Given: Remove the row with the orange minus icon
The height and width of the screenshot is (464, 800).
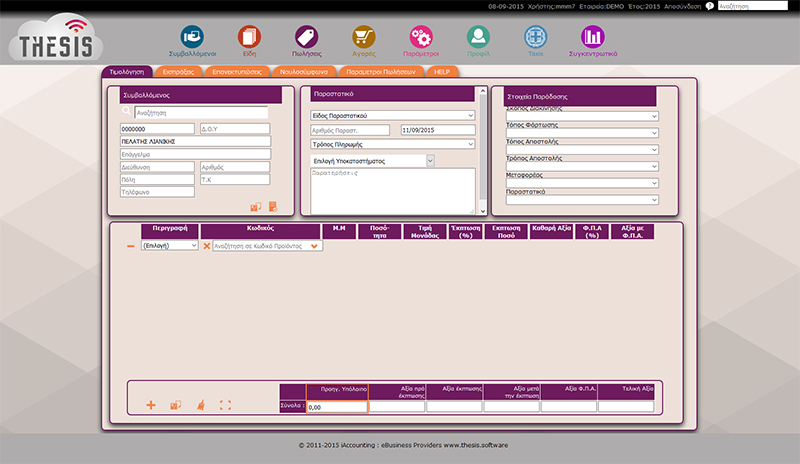Looking at the screenshot, I should coord(130,245).
